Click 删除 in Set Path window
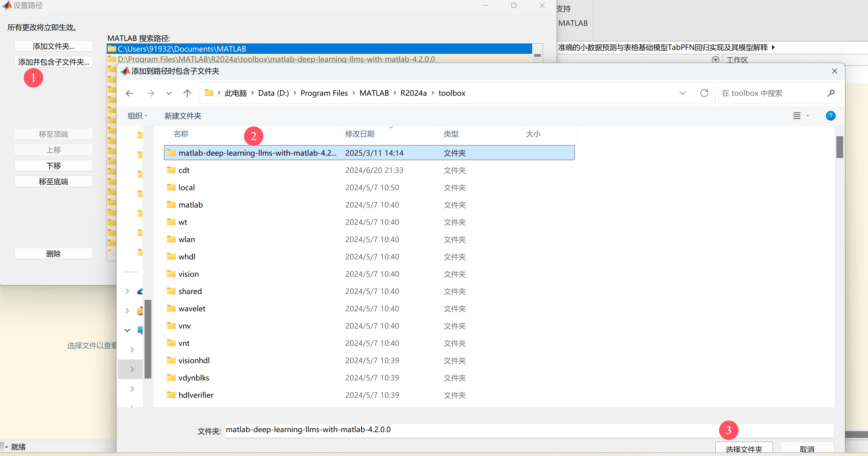Screen dimensions: 868x456 [53, 254]
